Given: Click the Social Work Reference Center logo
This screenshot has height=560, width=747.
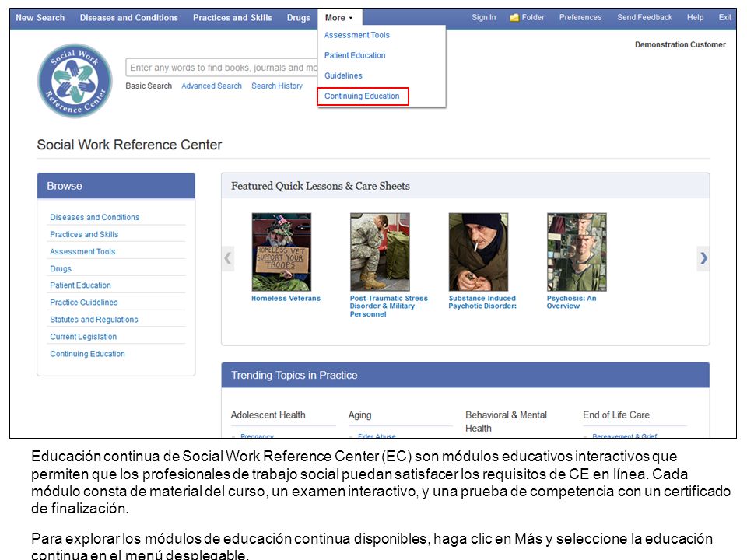Looking at the screenshot, I should [75, 81].
